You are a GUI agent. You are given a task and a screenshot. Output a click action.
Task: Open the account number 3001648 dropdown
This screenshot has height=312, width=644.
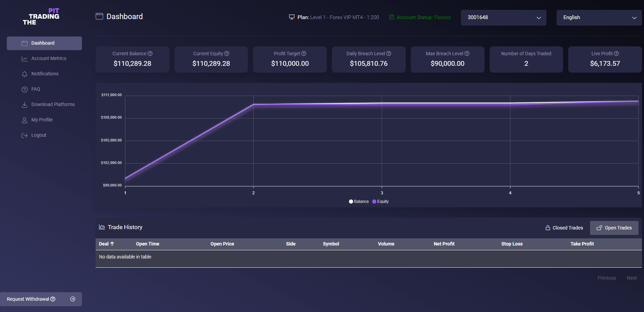tap(503, 17)
